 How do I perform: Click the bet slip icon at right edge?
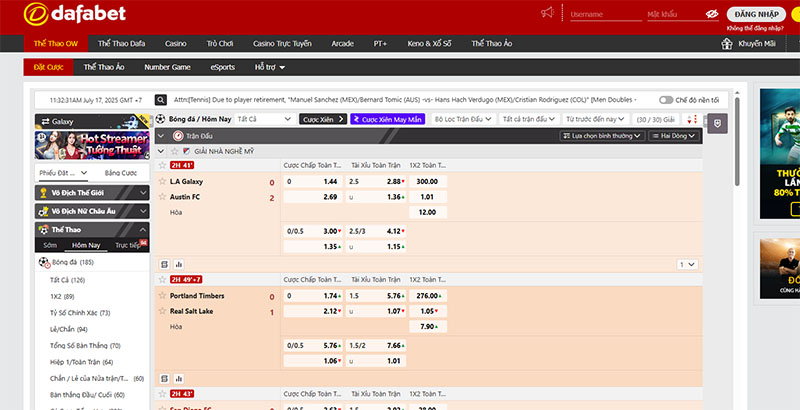[x=716, y=122]
